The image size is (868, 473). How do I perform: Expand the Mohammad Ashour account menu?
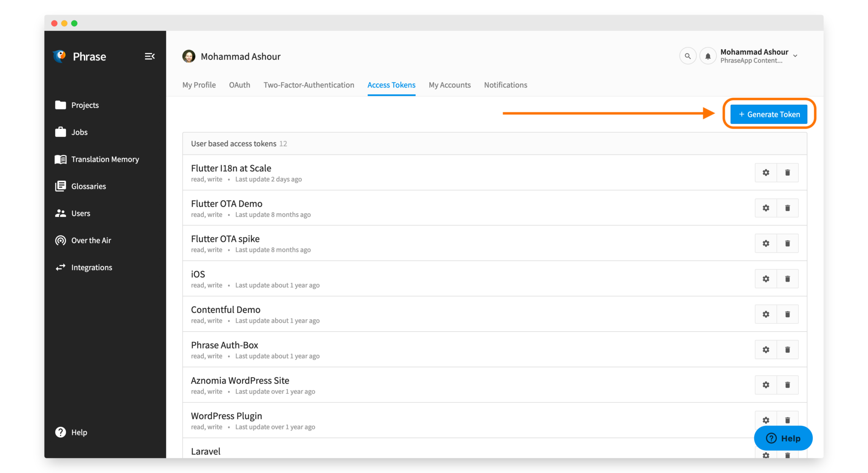point(796,55)
